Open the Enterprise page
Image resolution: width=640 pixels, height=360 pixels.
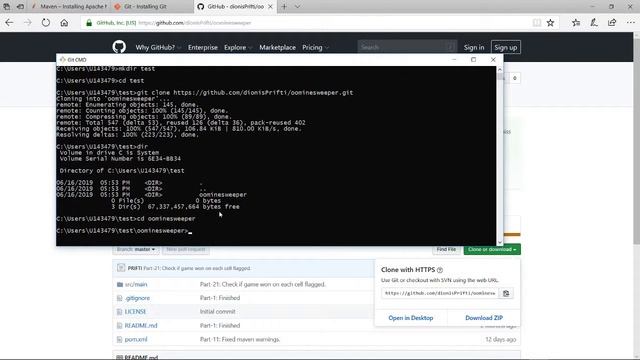tap(203, 47)
